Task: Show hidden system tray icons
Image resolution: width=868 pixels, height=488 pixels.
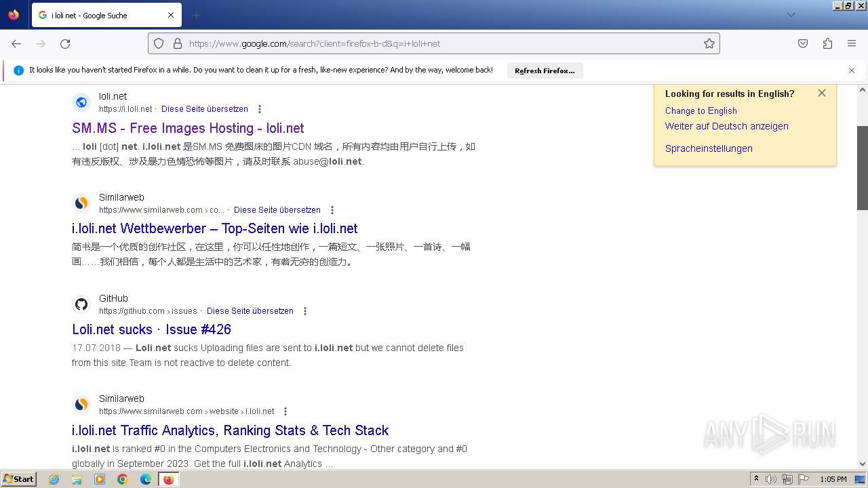Action: click(756, 479)
